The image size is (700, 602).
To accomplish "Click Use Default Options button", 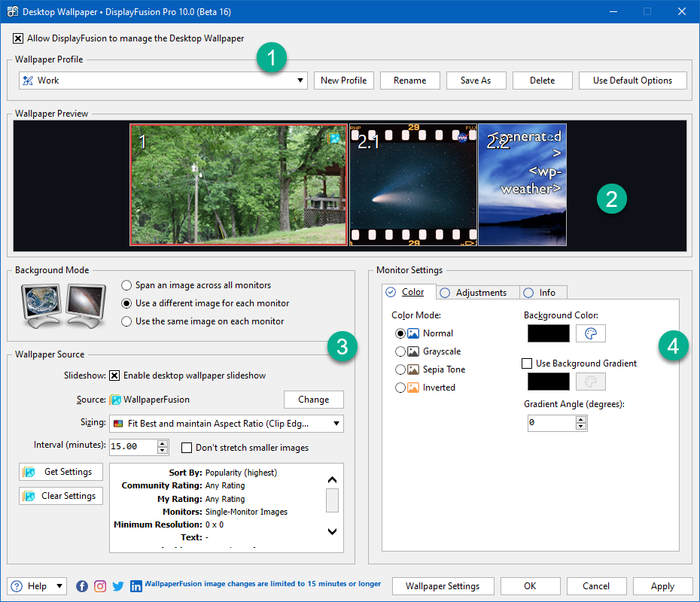I will 632,81.
